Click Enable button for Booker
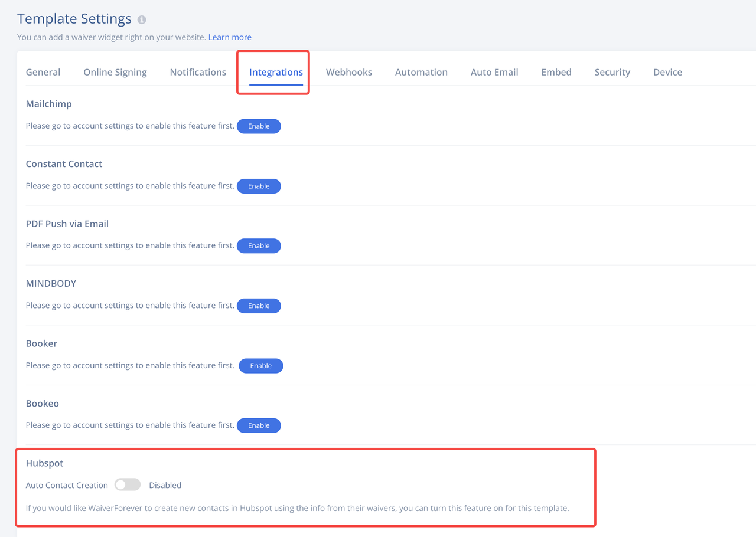 pos(260,366)
